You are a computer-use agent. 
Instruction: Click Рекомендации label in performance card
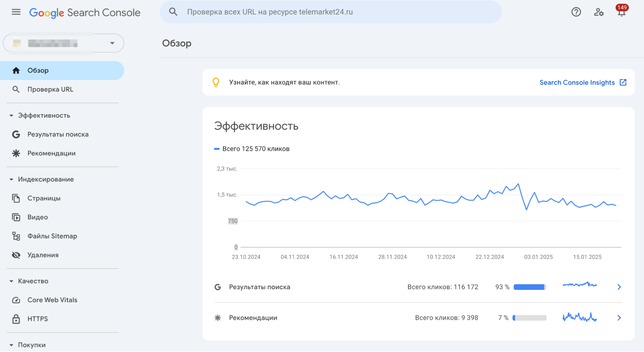click(x=253, y=318)
